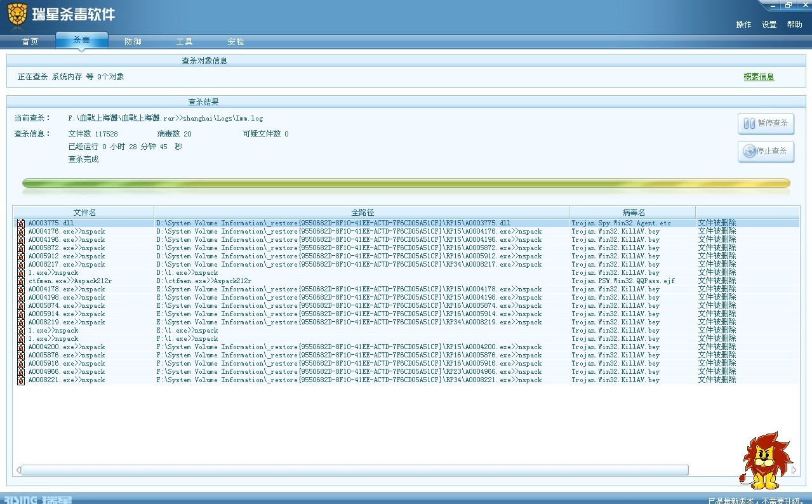Click the current scan path ending Imm.log
This screenshot has width=812, height=504.
(x=166, y=118)
